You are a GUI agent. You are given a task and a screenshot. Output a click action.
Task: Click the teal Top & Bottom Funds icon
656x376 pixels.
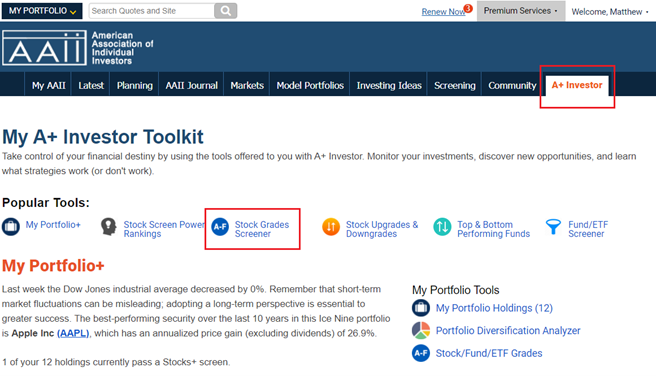tap(442, 227)
